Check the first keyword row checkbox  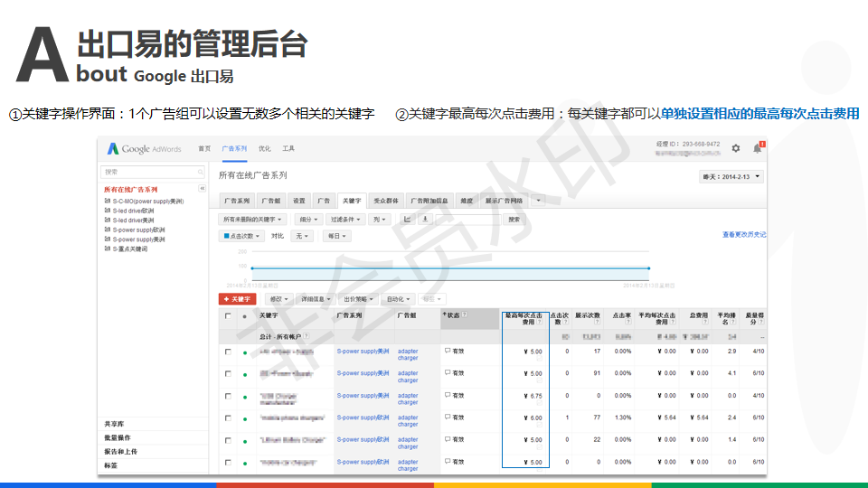pos(228,352)
